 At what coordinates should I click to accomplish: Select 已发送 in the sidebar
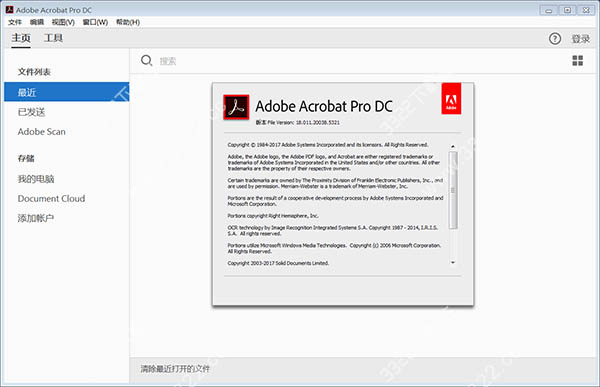pyautogui.click(x=31, y=112)
